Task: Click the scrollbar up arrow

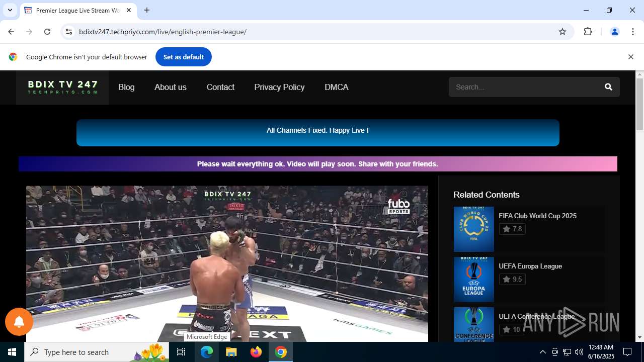Action: click(639, 74)
